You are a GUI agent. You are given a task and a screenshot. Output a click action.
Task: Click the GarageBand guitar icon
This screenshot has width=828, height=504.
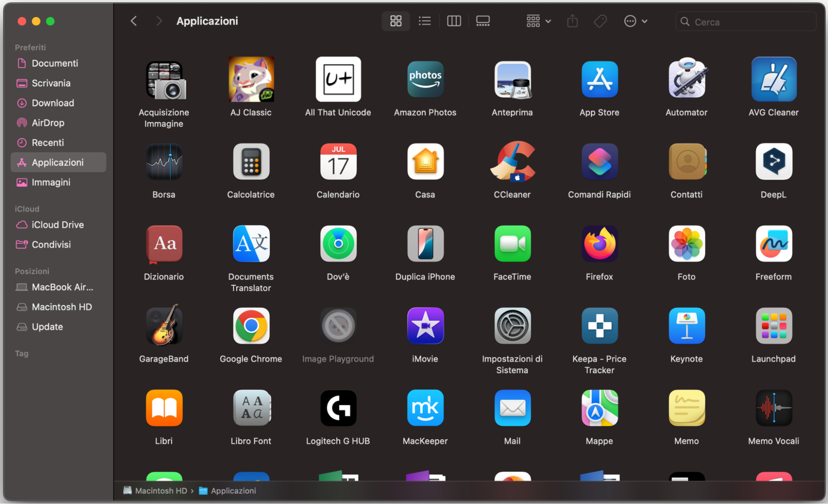(164, 326)
